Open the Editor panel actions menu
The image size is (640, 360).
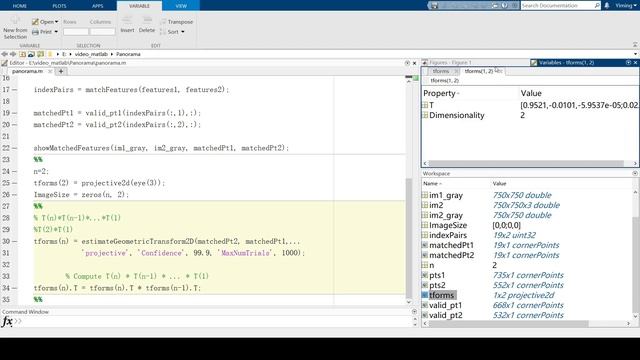click(407, 63)
